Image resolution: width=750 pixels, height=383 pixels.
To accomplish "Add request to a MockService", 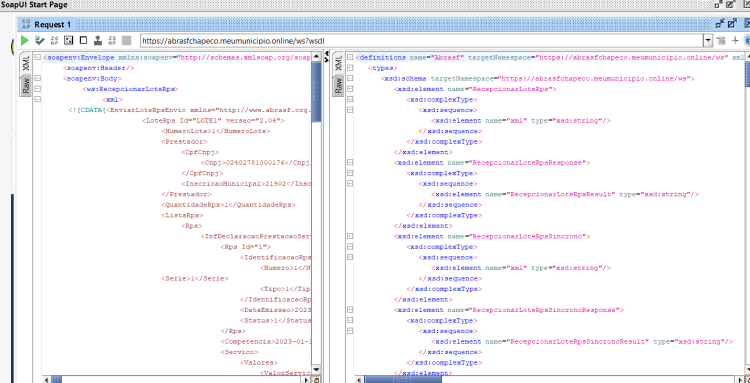I will [x=54, y=41].
